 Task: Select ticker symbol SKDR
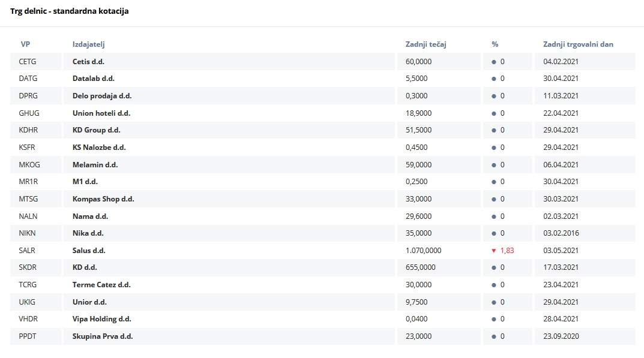pos(28,267)
